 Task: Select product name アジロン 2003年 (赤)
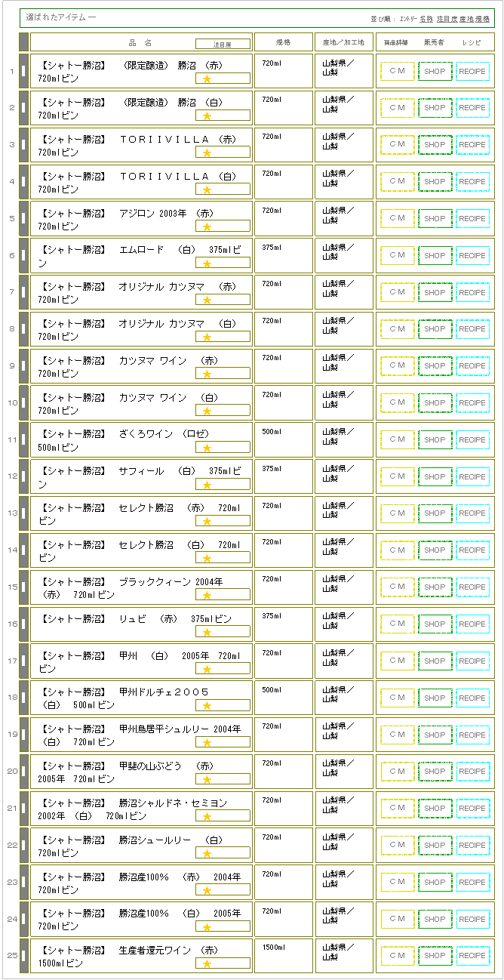point(127,220)
